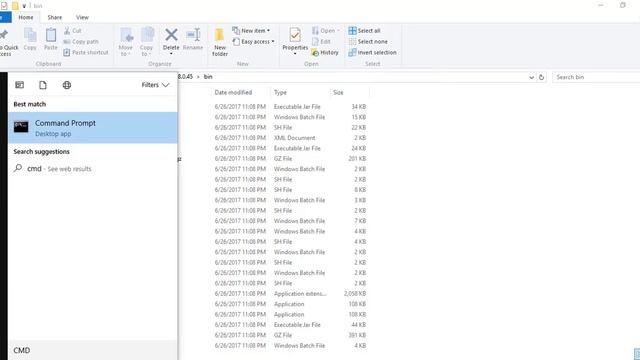Open the quick access toolbar customize arrow

(24, 6)
